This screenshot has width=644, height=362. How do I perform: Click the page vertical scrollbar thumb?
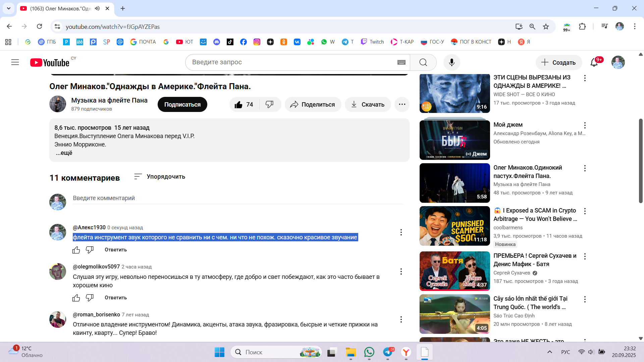[x=641, y=161]
